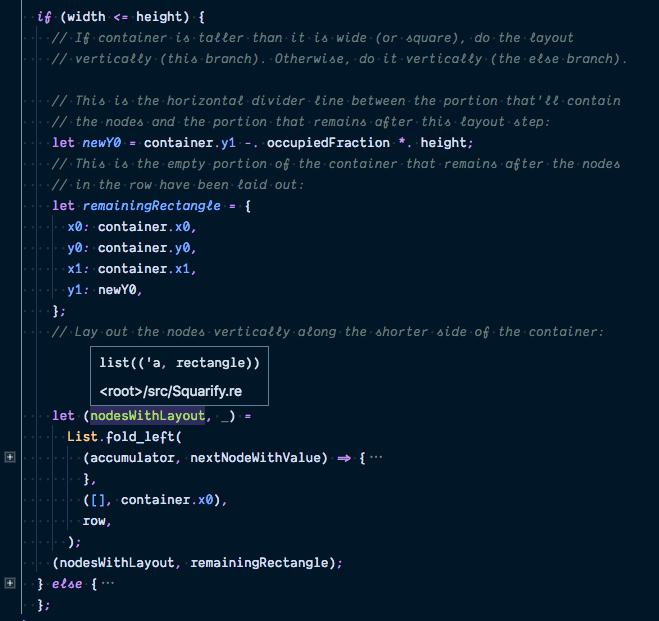This screenshot has height=621, width=659.
Task: Click container.x0 in the fold initial value
Action: [167, 500]
